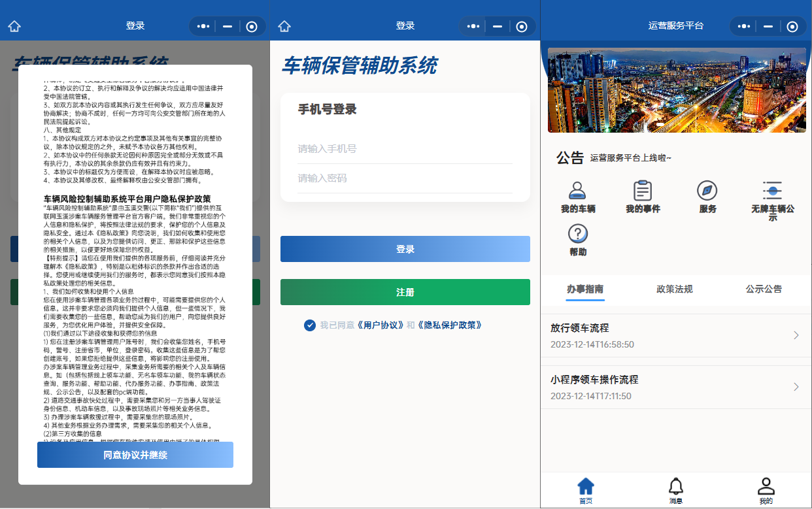
Task: Toggle the 我已同意 agreement checkbox
Action: point(310,325)
